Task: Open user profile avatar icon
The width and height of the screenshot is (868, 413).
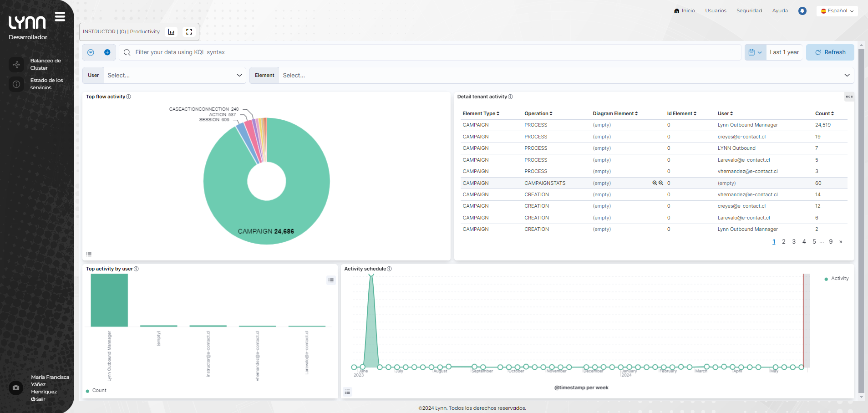Action: [802, 11]
